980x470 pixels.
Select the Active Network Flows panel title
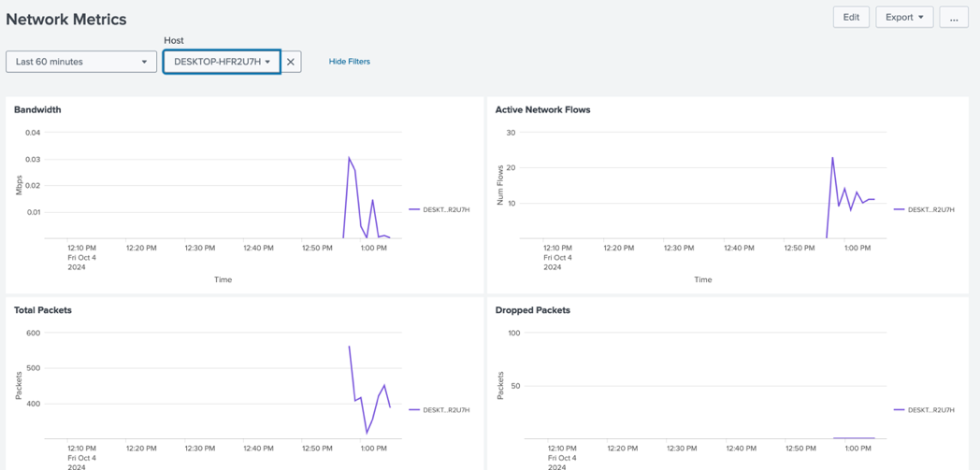(x=542, y=109)
